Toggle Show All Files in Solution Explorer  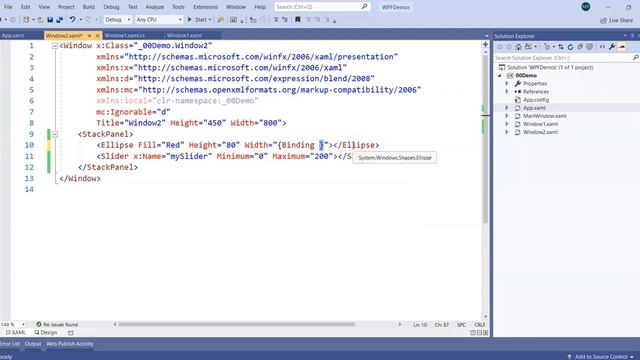tap(589, 47)
